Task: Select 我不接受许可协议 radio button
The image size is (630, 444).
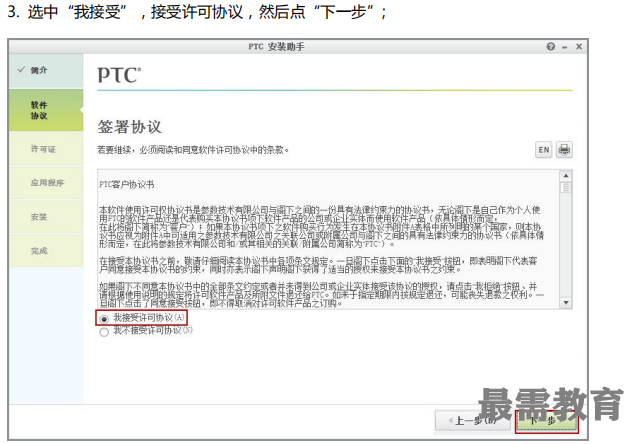Action: pyautogui.click(x=104, y=332)
